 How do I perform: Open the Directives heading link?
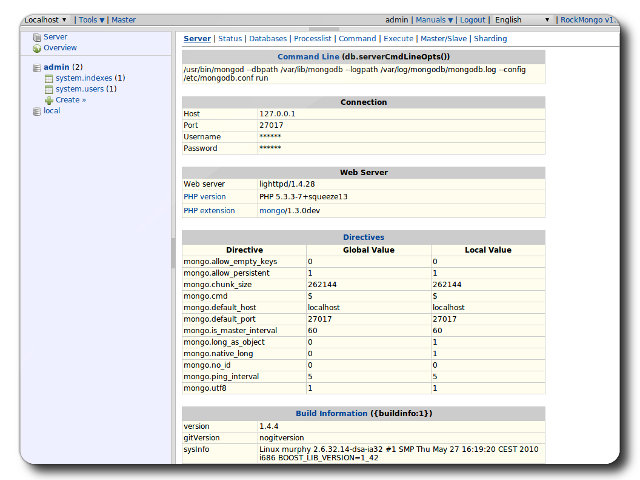363,237
